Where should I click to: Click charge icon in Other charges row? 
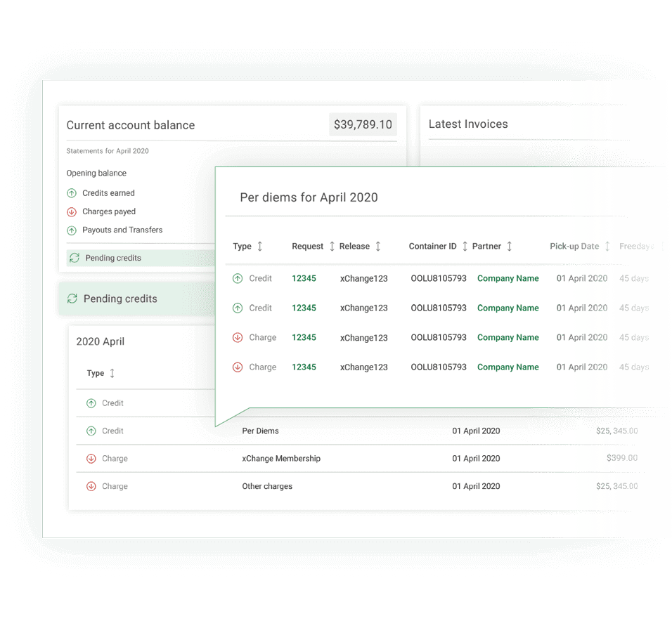(91, 486)
